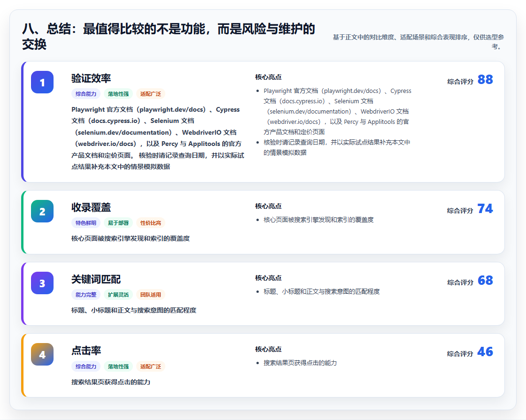526x420 pixels.
Task: Click bold description 核心页面被搜索引擎发现
Action: point(131,239)
